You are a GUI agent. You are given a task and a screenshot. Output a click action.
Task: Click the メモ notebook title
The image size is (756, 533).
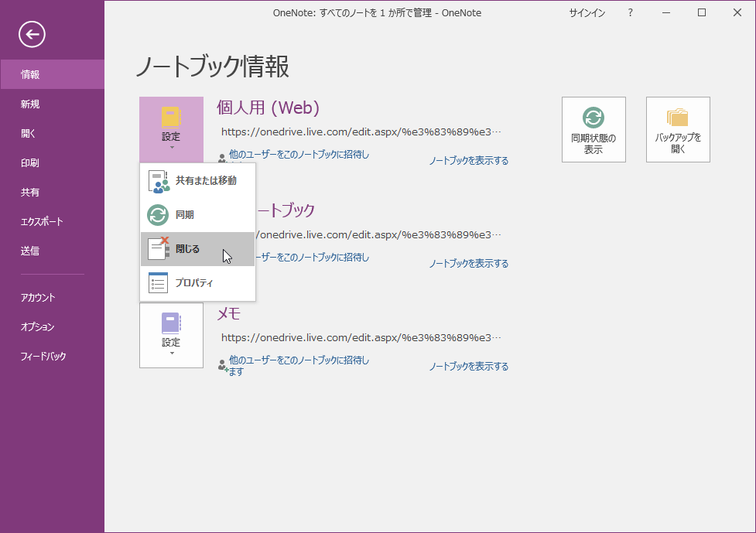pyautogui.click(x=228, y=314)
